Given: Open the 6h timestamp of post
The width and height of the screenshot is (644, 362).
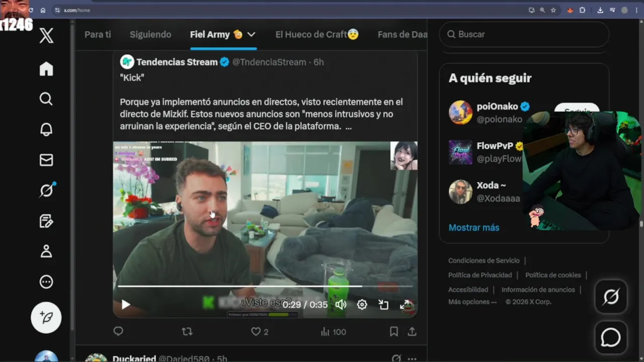Looking at the screenshot, I should [318, 62].
